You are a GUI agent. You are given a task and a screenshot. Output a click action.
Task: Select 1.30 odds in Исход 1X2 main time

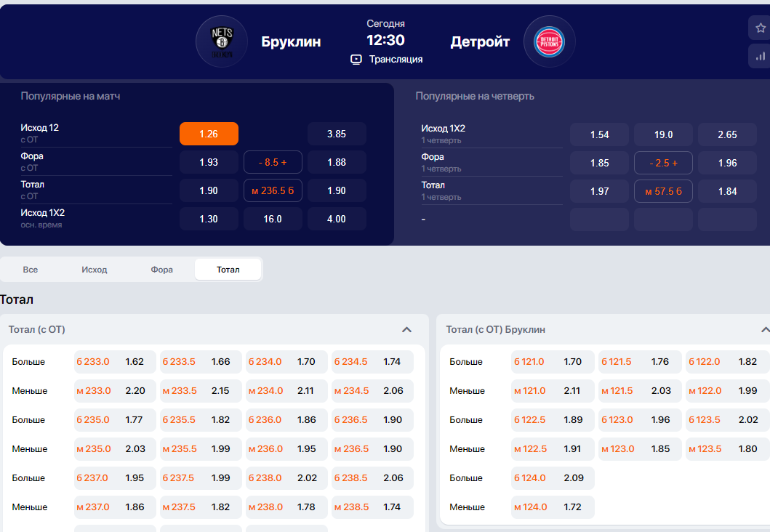pyautogui.click(x=209, y=219)
